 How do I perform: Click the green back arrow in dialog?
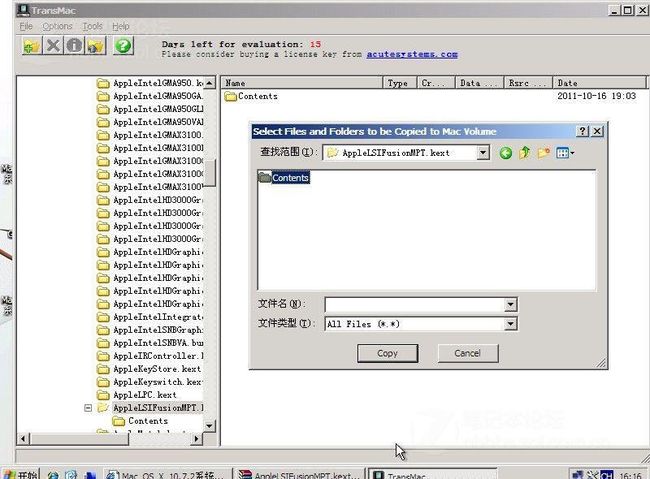[x=505, y=153]
